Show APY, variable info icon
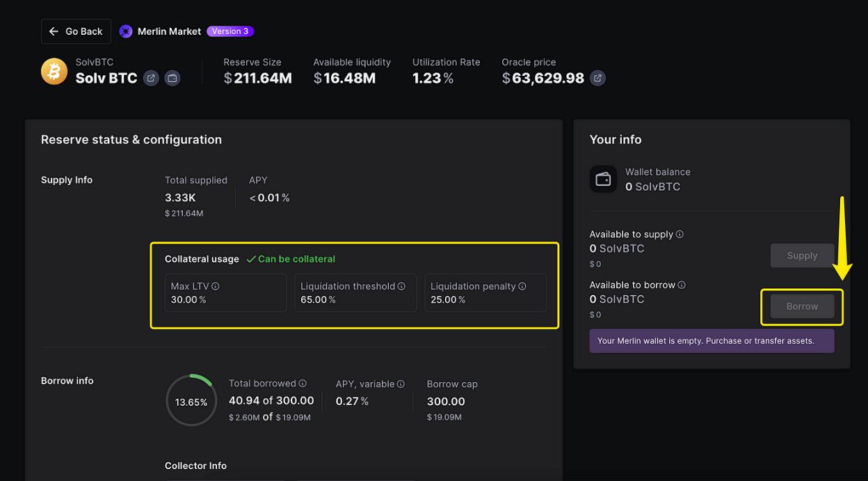 click(401, 384)
